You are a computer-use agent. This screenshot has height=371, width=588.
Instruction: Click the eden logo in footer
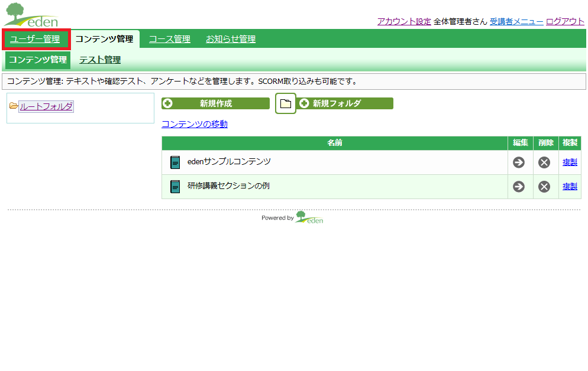(309, 217)
